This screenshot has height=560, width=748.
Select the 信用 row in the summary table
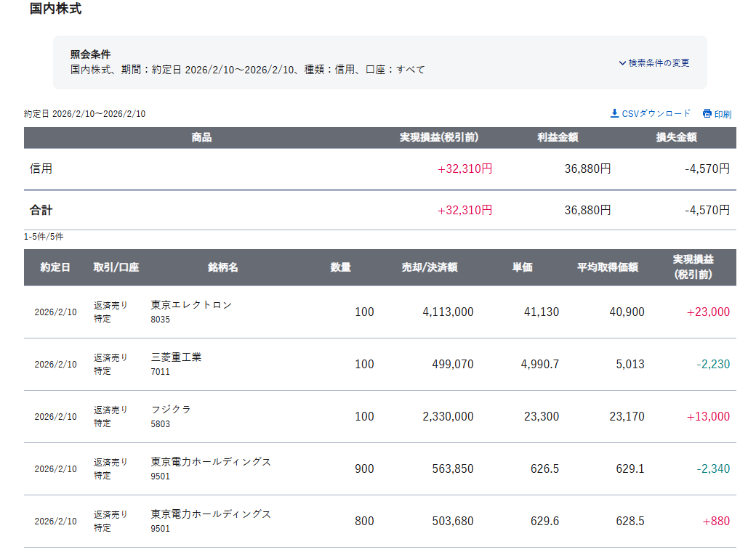click(x=41, y=169)
